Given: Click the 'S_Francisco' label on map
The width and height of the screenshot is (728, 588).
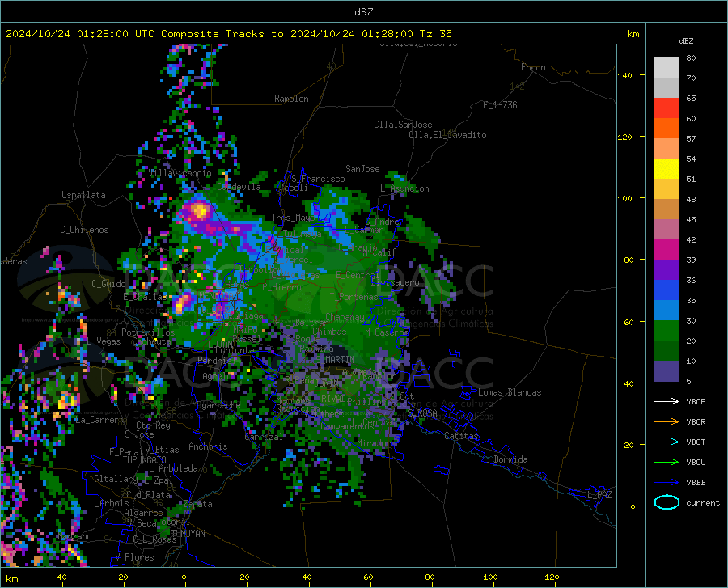Looking at the screenshot, I should tap(318, 179).
